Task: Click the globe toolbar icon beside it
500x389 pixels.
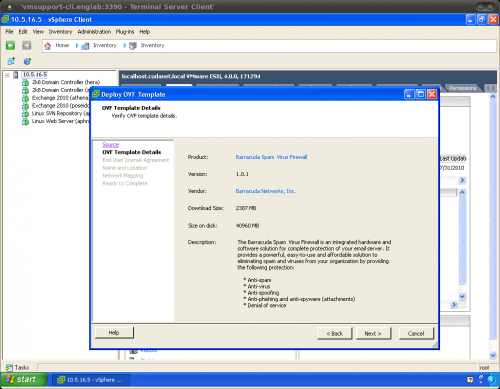Action: tap(27, 61)
